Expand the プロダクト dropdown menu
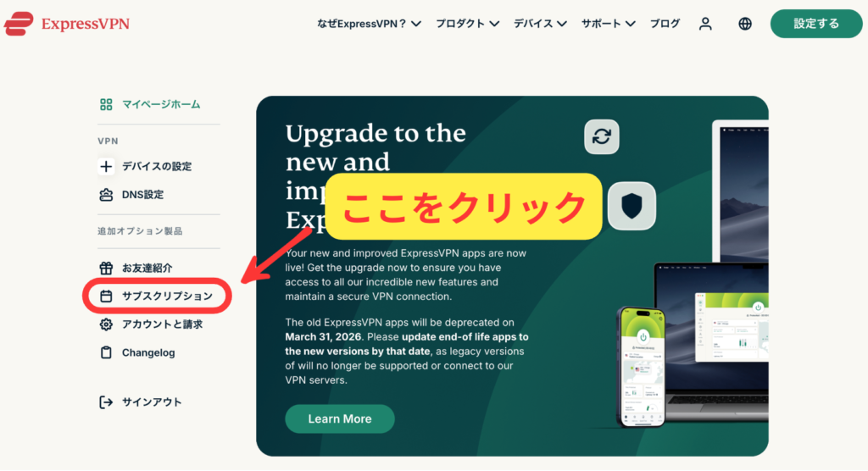The image size is (868, 471). click(x=468, y=24)
